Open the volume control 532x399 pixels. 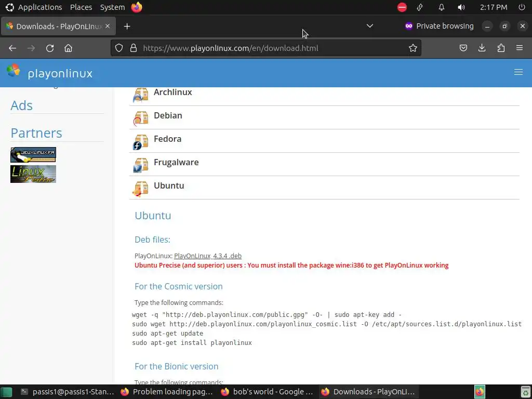(461, 7)
